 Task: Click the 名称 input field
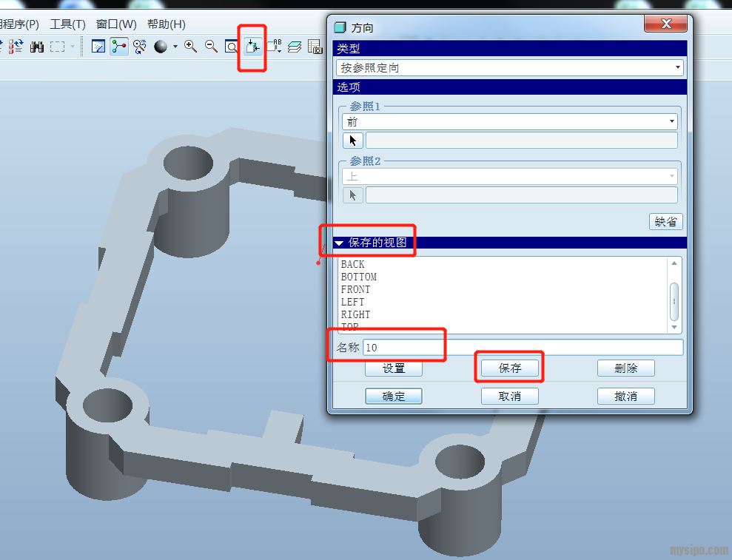pyautogui.click(x=523, y=347)
